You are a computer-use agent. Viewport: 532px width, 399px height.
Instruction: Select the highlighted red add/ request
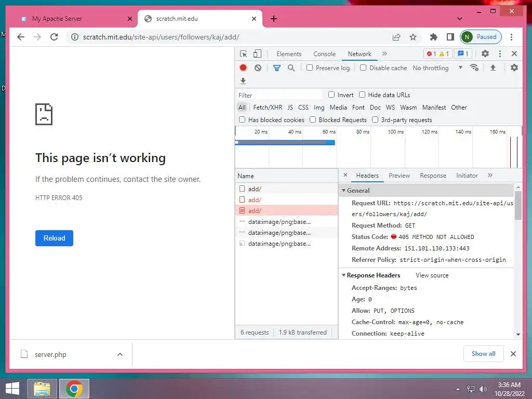[x=286, y=210]
